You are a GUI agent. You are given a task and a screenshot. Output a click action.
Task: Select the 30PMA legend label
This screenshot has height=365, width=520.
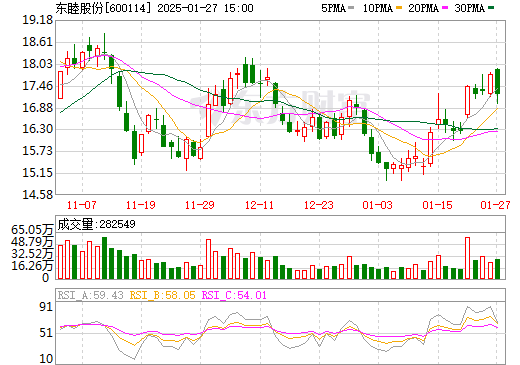(x=469, y=8)
